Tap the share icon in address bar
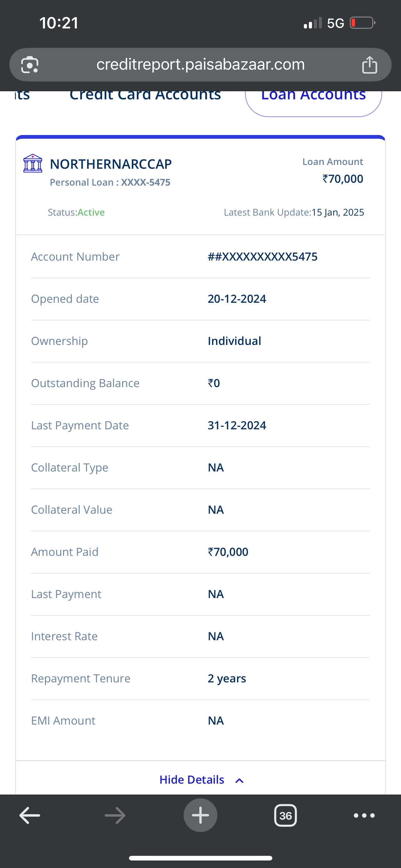The height and width of the screenshot is (868, 401). tap(369, 65)
